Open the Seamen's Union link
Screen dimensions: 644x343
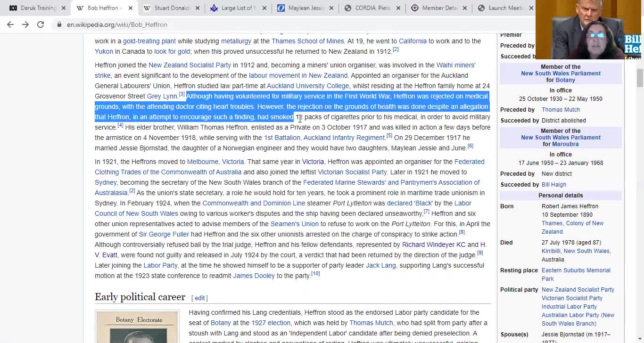[x=295, y=224]
